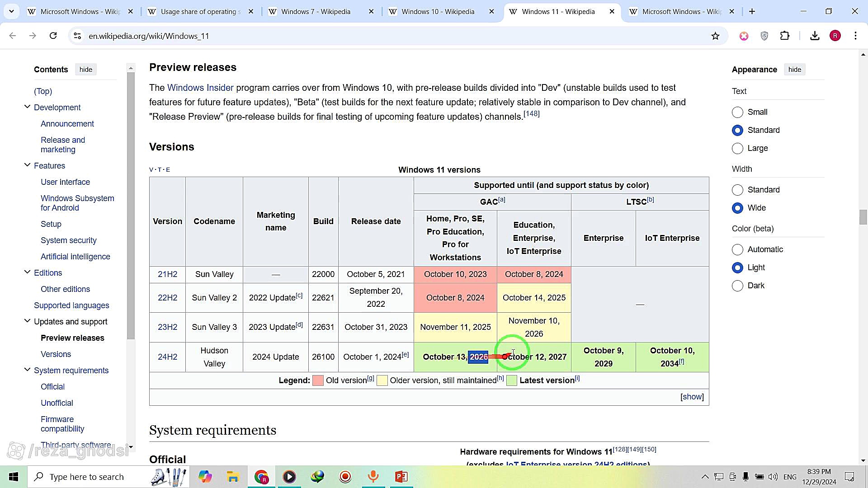Show hidden system tray icons
The image size is (868, 488).
[705, 477]
